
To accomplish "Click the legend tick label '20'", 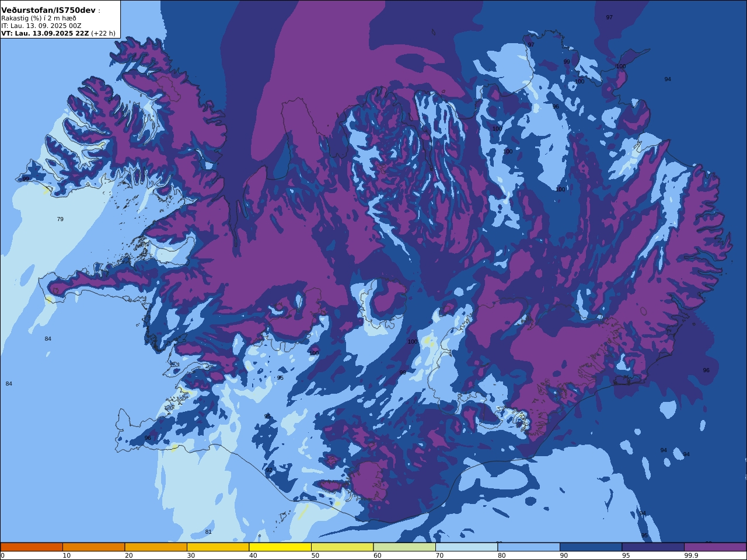I will [x=128, y=555].
